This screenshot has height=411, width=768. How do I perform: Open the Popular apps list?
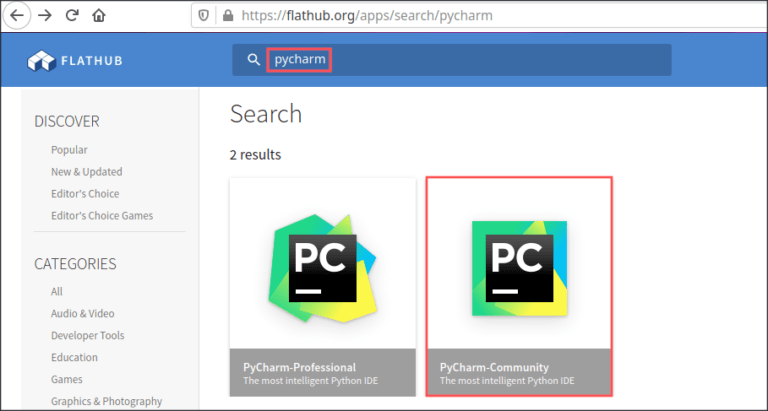tap(69, 150)
